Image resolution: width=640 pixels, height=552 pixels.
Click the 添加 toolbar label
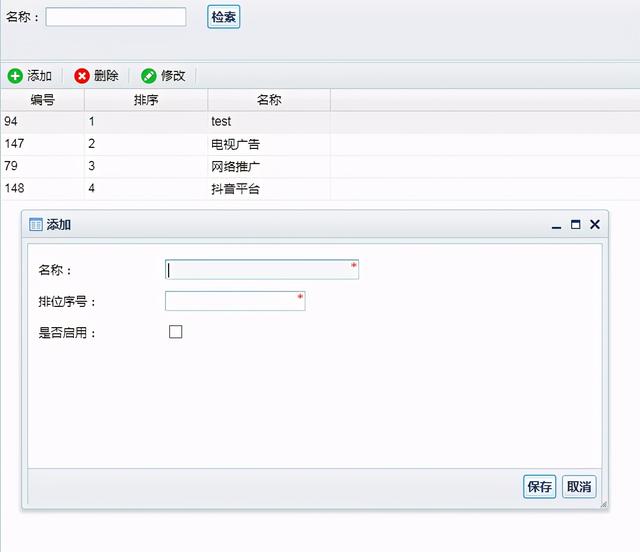point(39,76)
